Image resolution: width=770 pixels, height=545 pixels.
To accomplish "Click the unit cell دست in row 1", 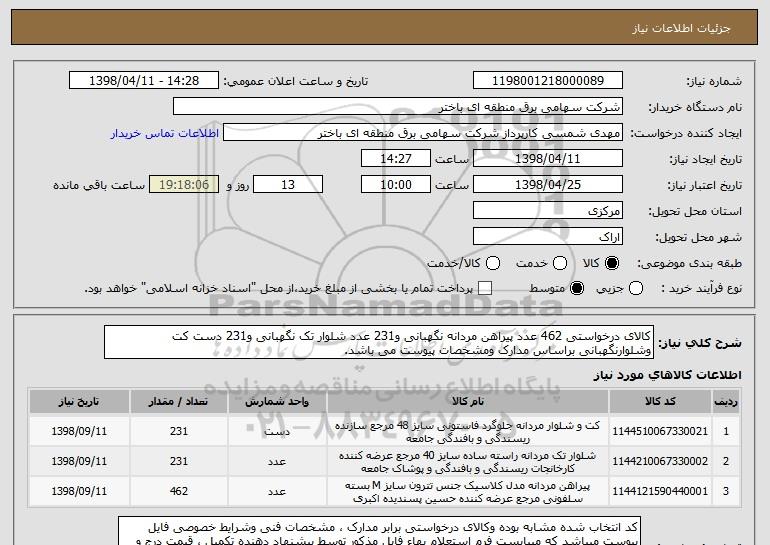I will pos(277,432).
